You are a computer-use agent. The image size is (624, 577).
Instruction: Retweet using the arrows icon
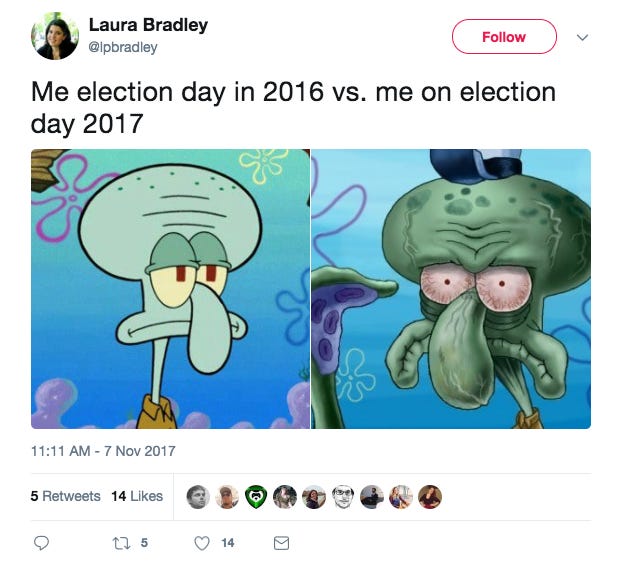click(x=121, y=543)
